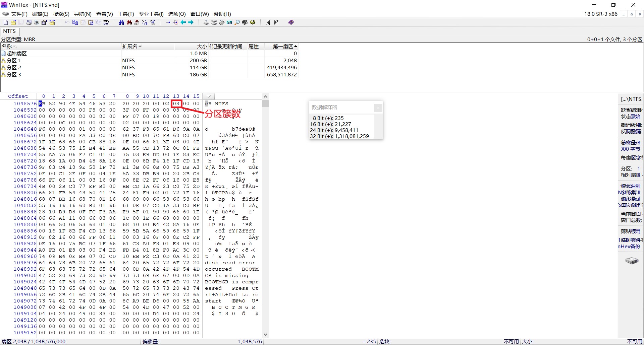The height and width of the screenshot is (345, 644).
Task: Select 起始扇区 entry in list
Action: pyautogui.click(x=16, y=53)
